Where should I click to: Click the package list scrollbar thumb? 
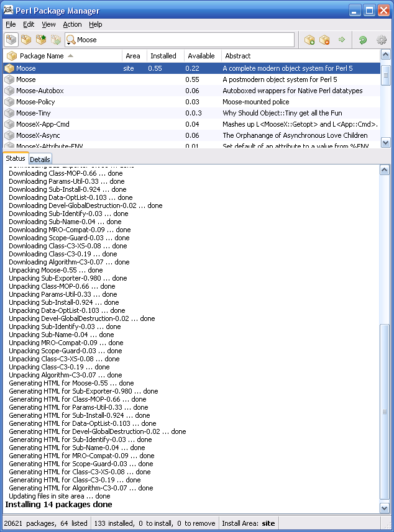[x=385, y=75]
